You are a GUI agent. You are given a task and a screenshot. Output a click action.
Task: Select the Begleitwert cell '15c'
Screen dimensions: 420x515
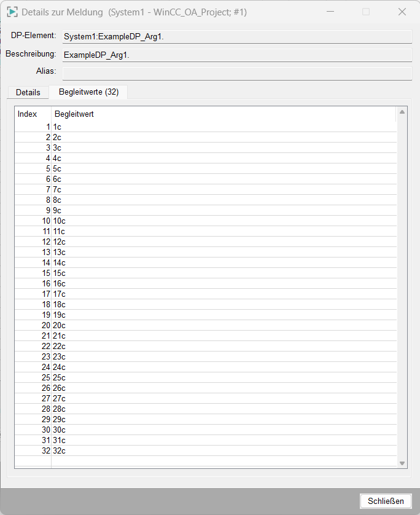point(224,273)
